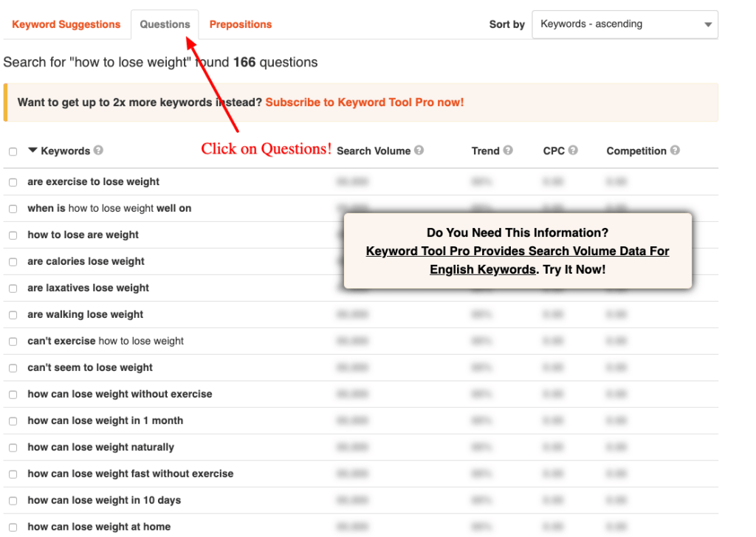Check 'are exercise to lose weight' checkbox
This screenshot has width=756, height=537.
[x=13, y=182]
